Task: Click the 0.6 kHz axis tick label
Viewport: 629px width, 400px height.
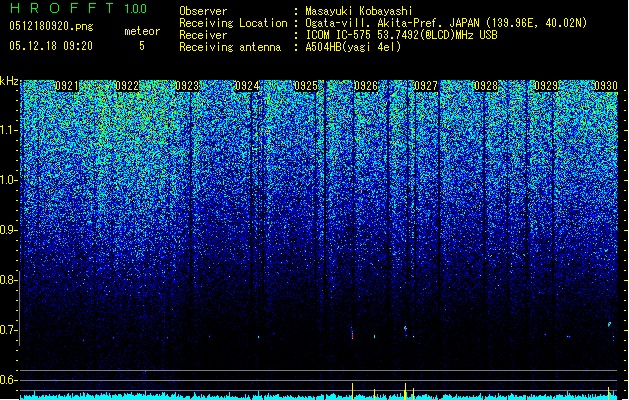Action: 9,380
